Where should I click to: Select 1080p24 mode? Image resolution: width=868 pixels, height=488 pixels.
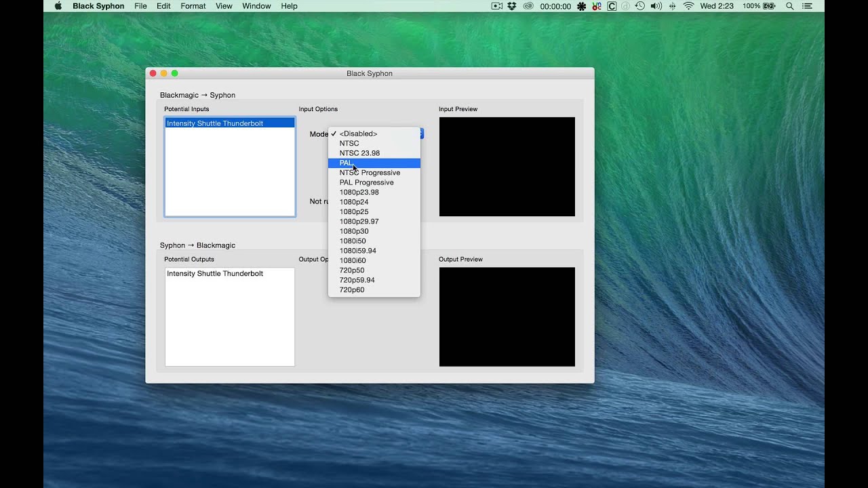coord(374,202)
